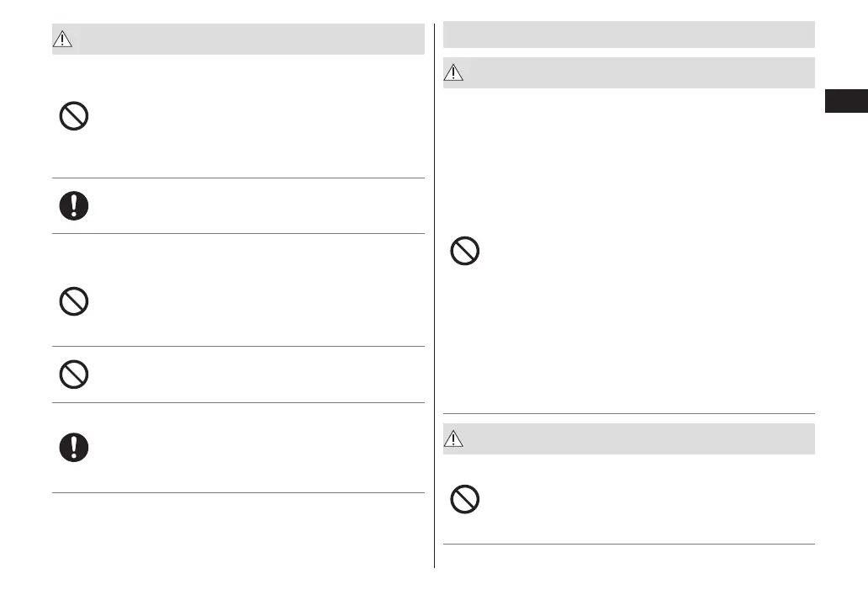Click the separator line above the lower right warning bar
The width and height of the screenshot is (868, 611).
pos(628,413)
